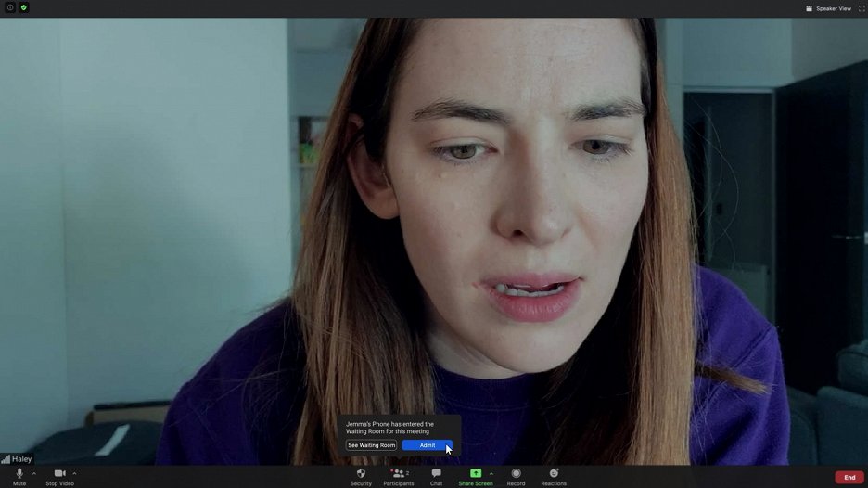Stop Video using the camera icon
868x488 pixels.
point(59,474)
